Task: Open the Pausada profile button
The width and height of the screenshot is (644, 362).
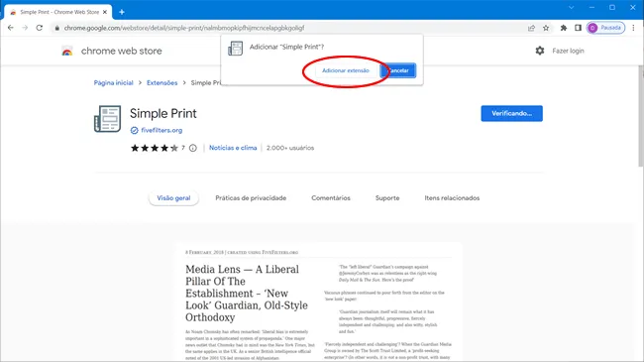Action: (605, 28)
